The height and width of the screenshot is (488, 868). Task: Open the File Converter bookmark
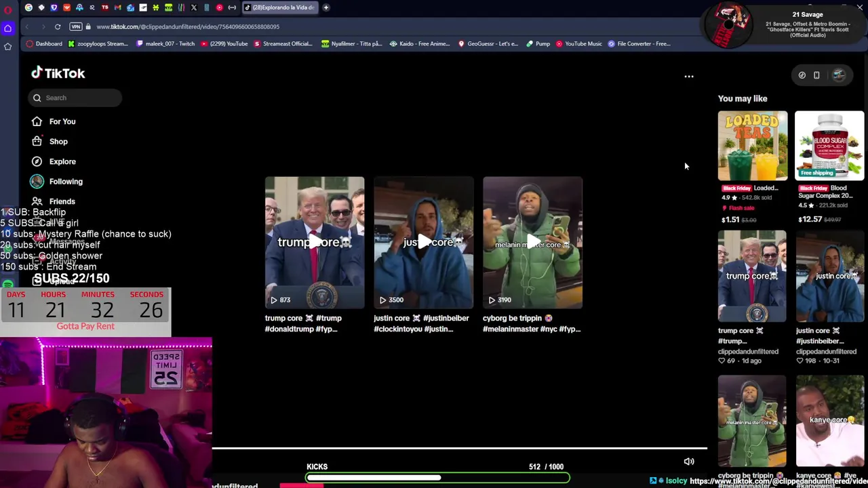coord(639,43)
